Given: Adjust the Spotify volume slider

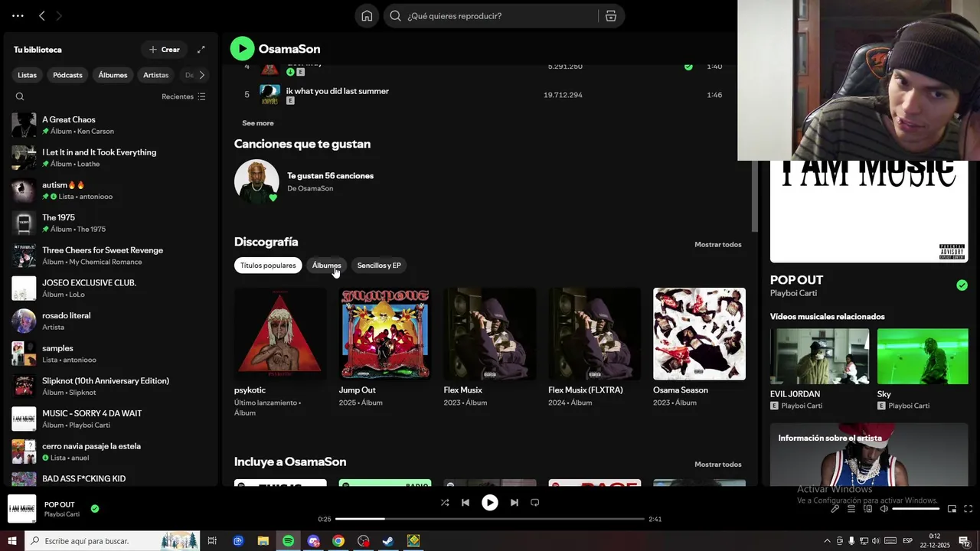Looking at the screenshot, I should (916, 509).
